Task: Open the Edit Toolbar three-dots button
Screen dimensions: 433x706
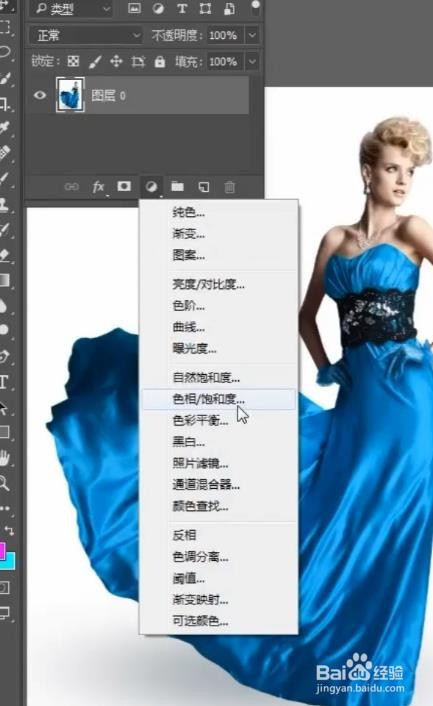Action: point(4,508)
